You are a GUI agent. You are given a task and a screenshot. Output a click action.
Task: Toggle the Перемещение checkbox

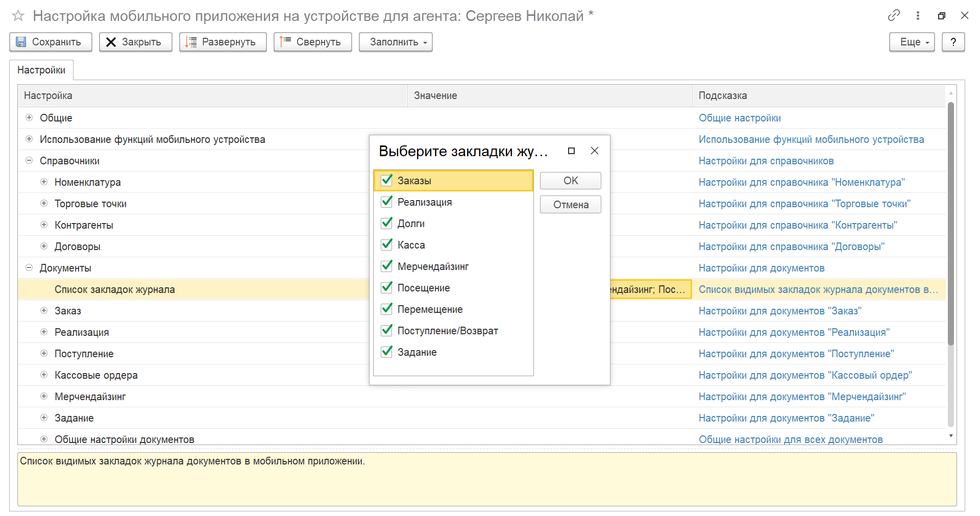coord(387,309)
